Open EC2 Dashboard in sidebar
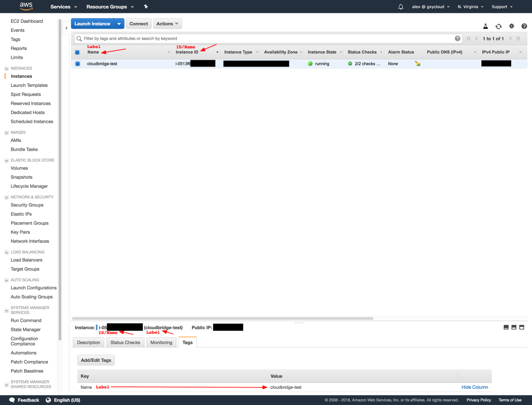 point(27,21)
